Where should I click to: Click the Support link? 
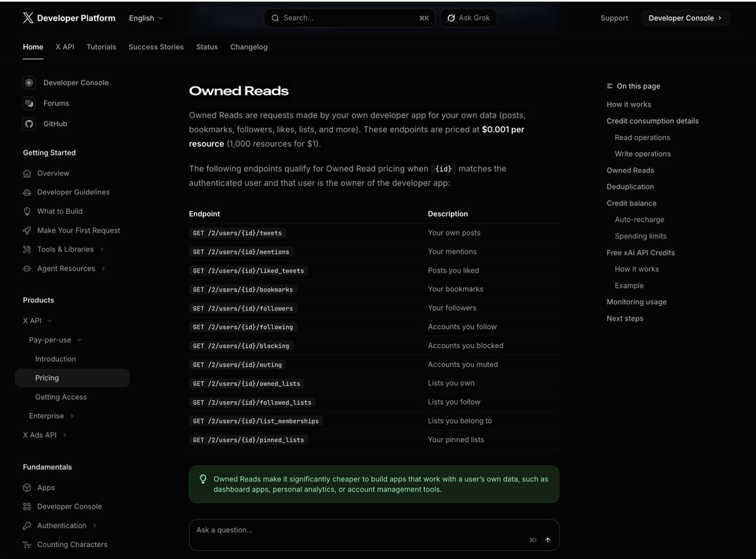coord(614,18)
